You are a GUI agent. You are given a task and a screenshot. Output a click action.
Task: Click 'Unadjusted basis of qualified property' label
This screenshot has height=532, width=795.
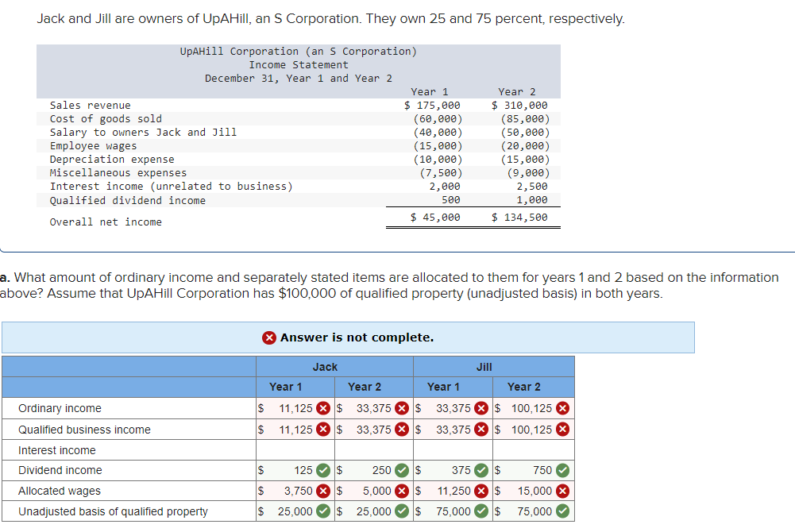(113, 511)
